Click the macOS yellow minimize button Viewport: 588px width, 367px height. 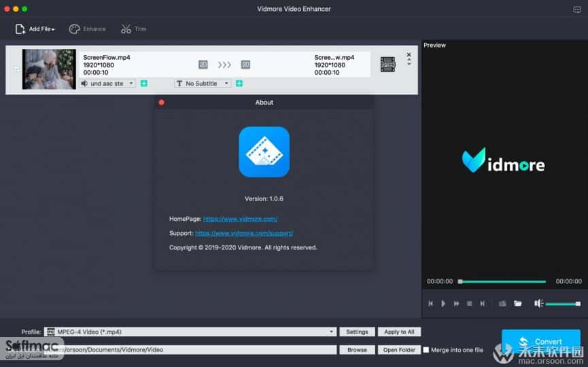point(16,9)
